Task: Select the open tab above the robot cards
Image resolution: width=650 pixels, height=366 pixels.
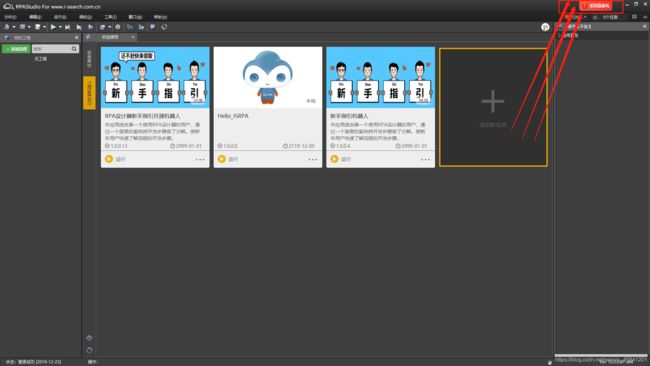Action: pos(110,37)
